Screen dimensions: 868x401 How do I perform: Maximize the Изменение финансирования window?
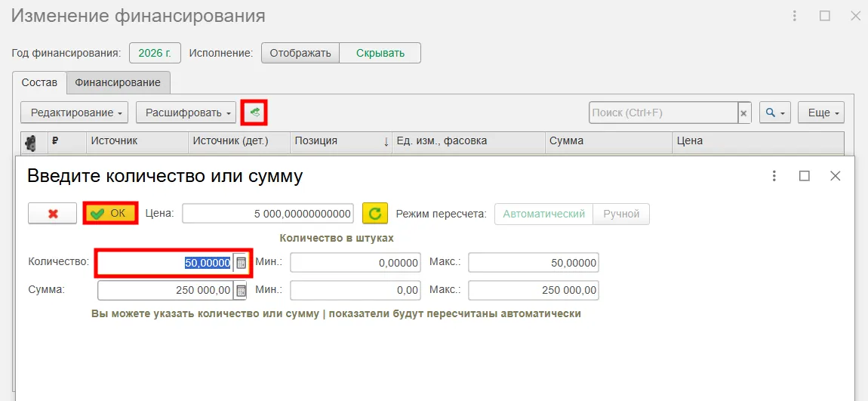pos(825,16)
